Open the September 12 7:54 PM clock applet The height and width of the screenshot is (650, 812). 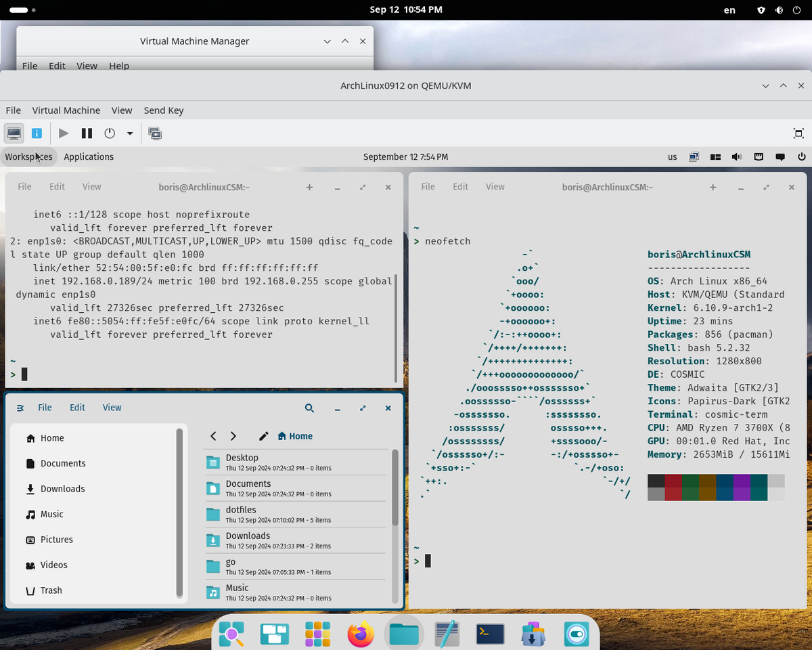[405, 156]
